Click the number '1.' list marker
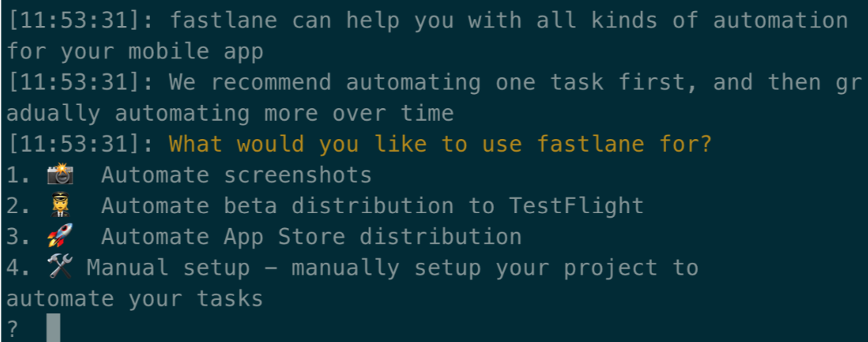This screenshot has width=868, height=342. [19, 175]
